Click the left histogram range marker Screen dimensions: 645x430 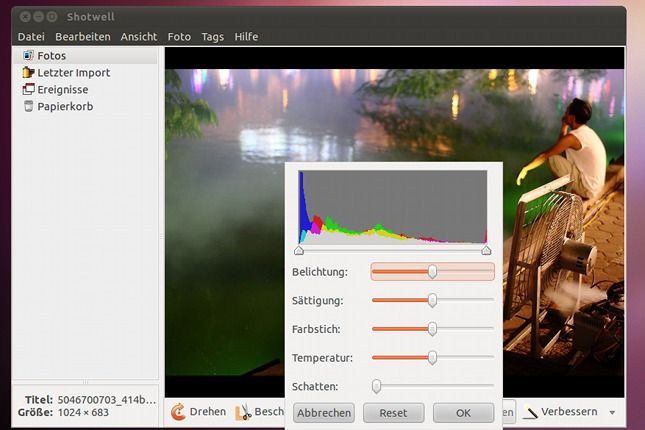(x=299, y=251)
